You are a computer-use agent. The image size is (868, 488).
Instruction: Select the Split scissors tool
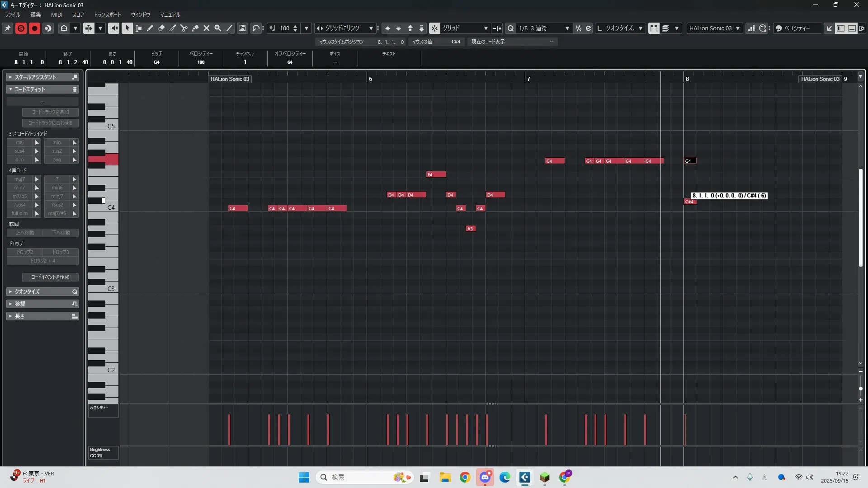click(184, 28)
